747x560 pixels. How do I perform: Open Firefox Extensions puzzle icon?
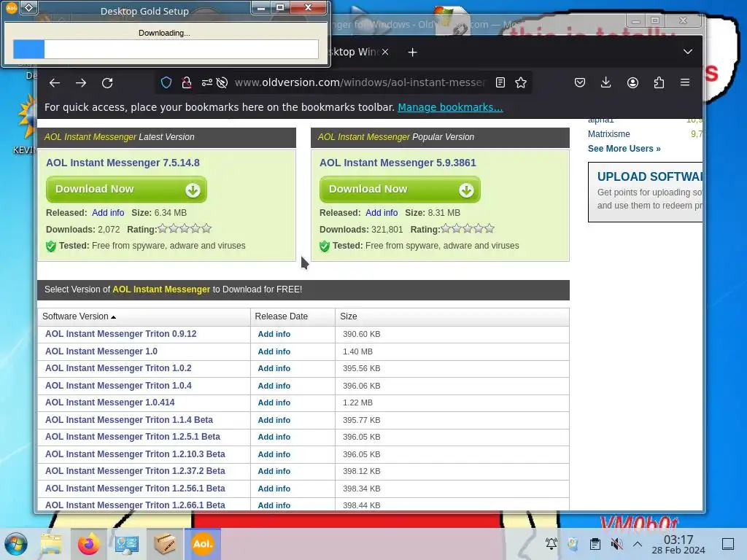click(x=659, y=83)
